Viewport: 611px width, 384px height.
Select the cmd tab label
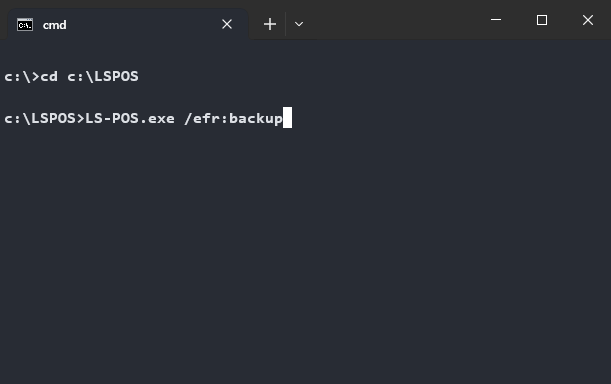coord(55,25)
